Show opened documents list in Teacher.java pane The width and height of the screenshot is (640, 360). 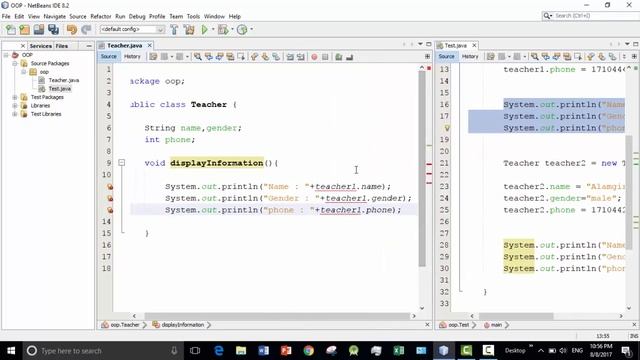click(420, 44)
